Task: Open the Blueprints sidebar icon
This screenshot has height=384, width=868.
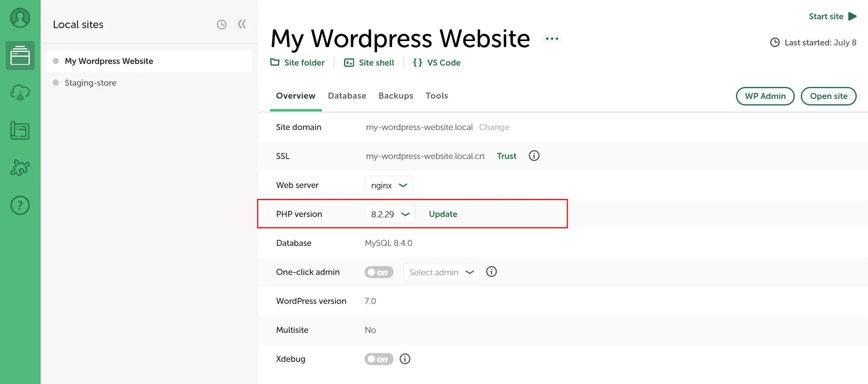Action: pyautogui.click(x=20, y=130)
